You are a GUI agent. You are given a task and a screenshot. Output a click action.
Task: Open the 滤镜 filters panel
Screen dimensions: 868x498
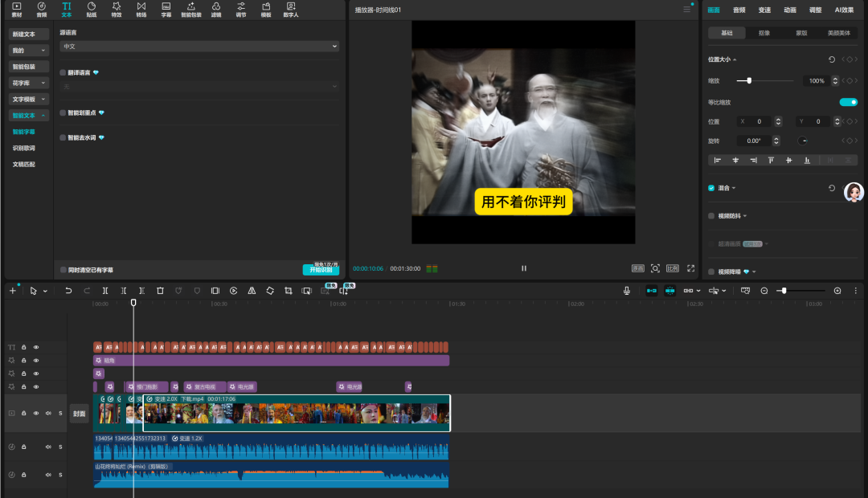click(215, 10)
